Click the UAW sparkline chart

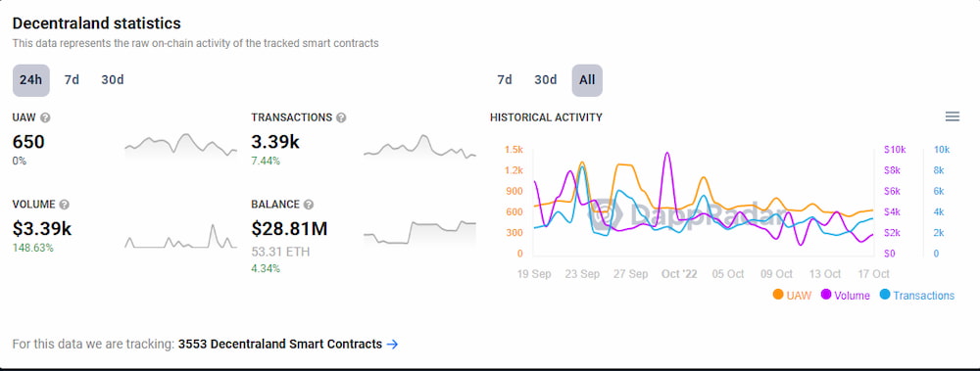180,145
